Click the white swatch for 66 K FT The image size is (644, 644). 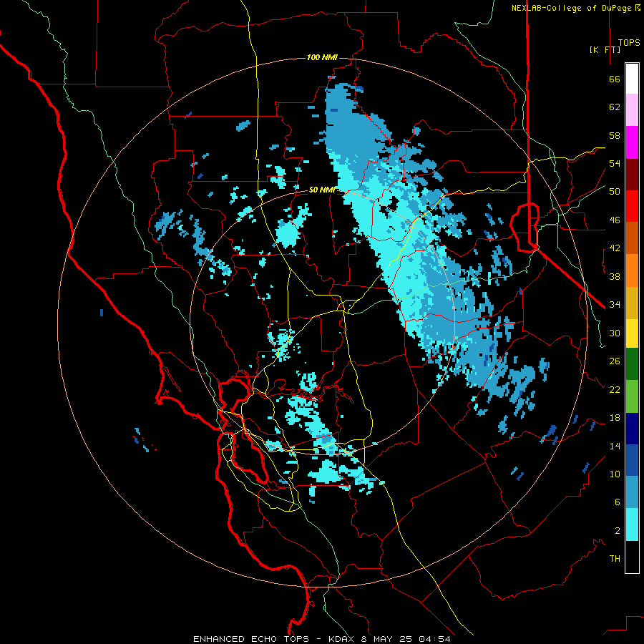(x=632, y=79)
